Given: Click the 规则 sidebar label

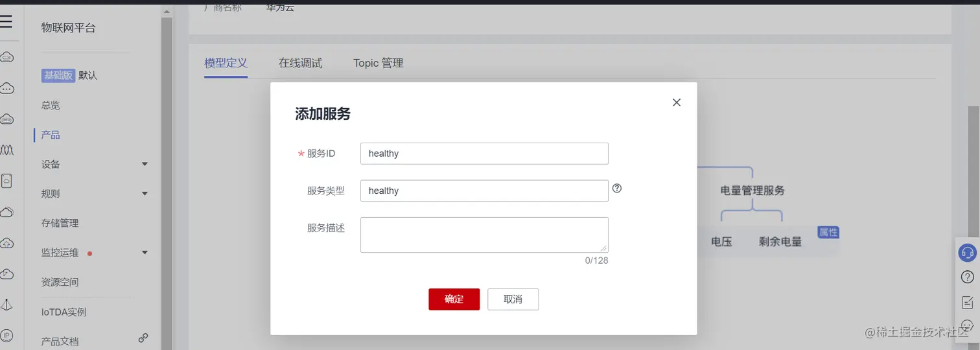Looking at the screenshot, I should [51, 194].
